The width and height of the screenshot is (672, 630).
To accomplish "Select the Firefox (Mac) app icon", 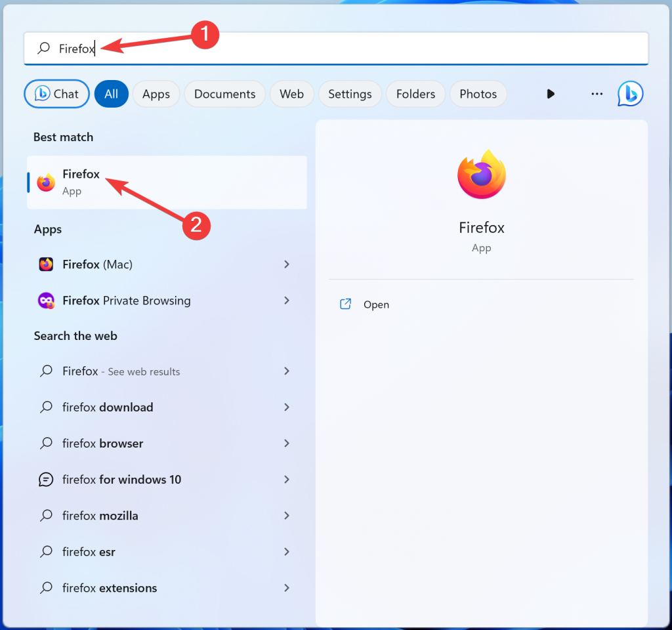I will pos(45,264).
